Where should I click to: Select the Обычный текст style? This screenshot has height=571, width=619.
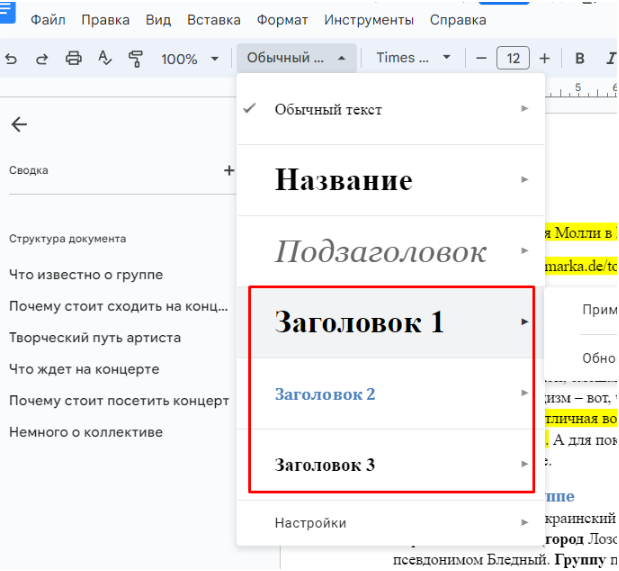390,109
